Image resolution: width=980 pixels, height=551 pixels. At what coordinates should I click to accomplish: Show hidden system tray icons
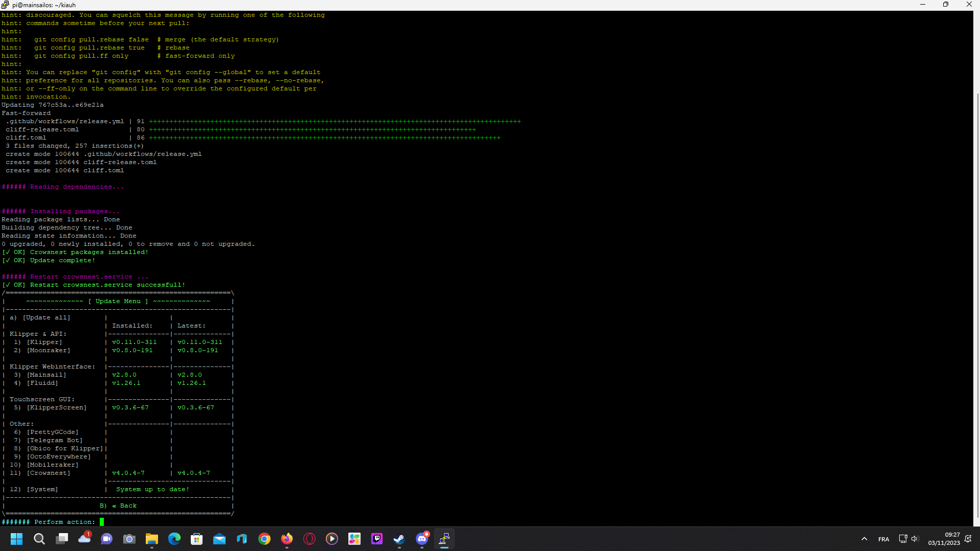(864, 539)
